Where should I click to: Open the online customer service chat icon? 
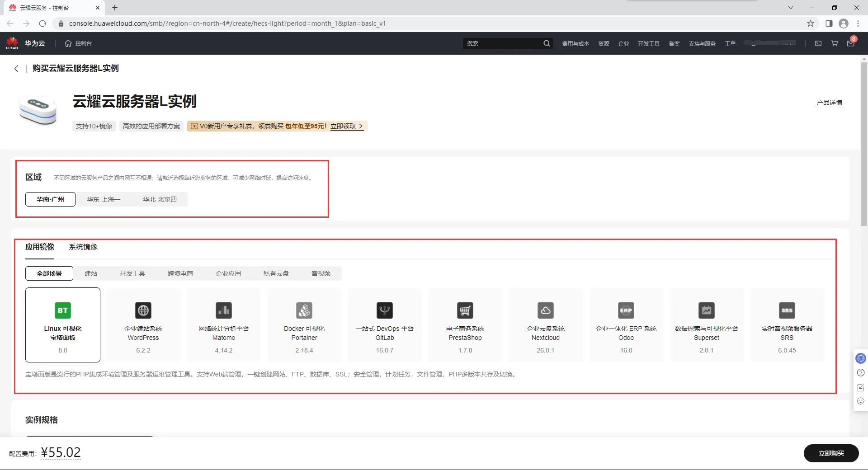[861, 358]
